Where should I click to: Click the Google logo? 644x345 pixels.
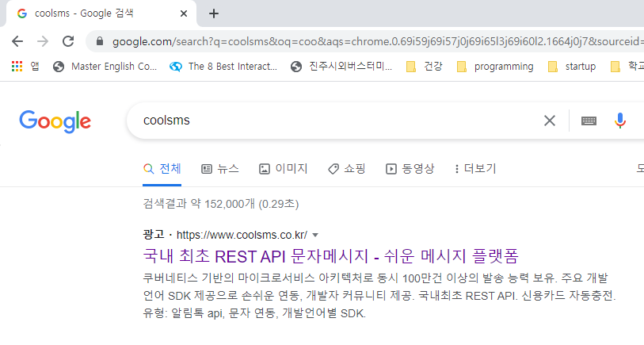(x=55, y=121)
